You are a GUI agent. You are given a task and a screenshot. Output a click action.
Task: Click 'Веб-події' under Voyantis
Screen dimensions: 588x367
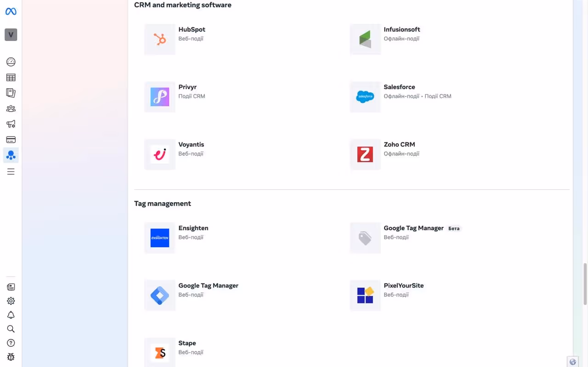tap(191, 153)
